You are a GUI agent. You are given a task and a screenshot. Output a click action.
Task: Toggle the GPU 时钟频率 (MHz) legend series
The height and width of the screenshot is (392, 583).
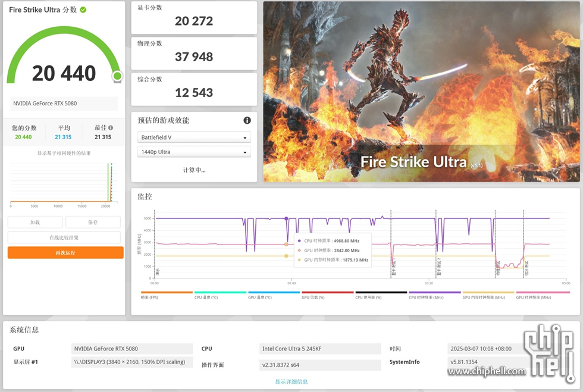543,295
